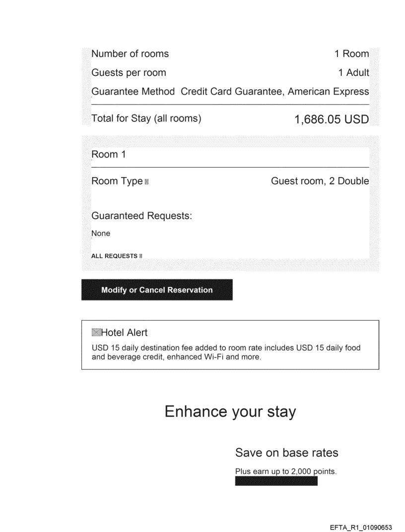
Task: Click the Guest room, 2 Double value
Action: tap(320, 181)
